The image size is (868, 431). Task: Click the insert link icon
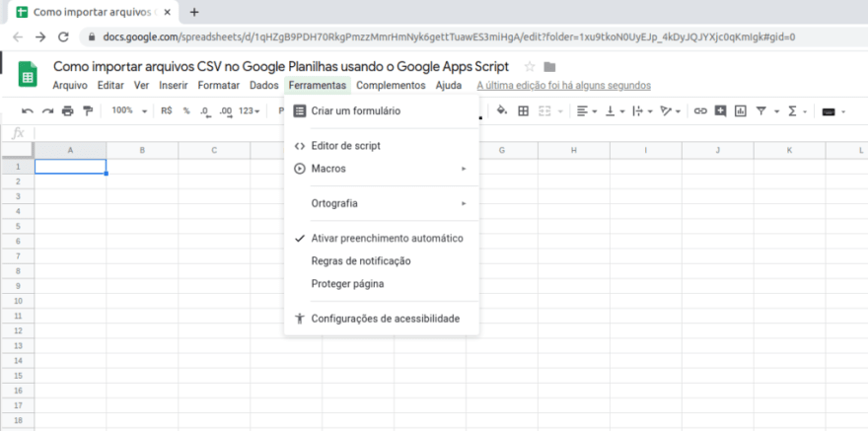coord(700,111)
